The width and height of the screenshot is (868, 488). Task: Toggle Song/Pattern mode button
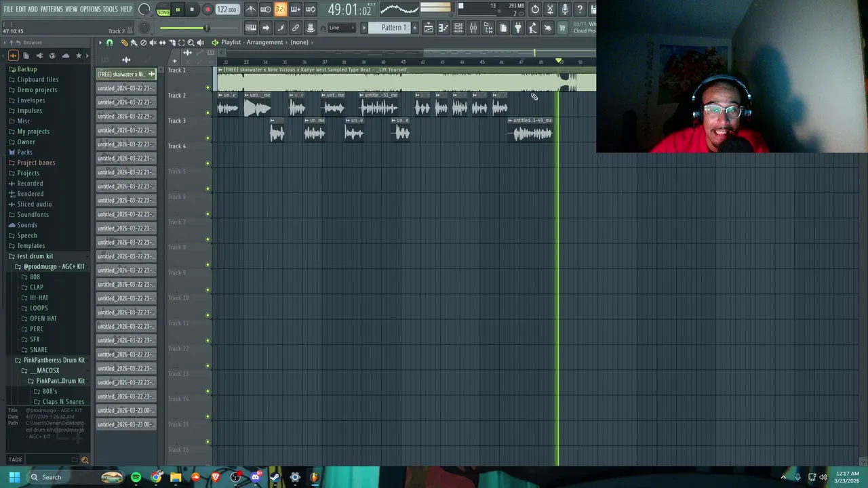coord(163,10)
